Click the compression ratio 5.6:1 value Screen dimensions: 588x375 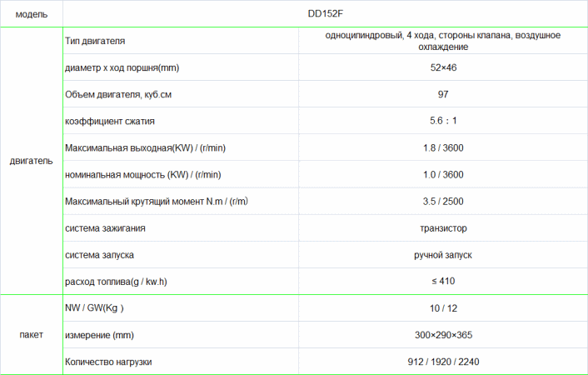443,121
